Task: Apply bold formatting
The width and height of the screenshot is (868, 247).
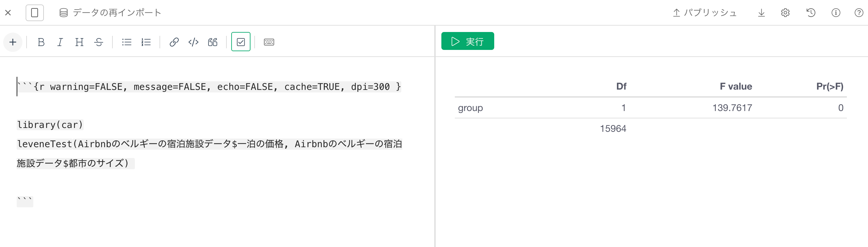Action: pyautogui.click(x=41, y=42)
